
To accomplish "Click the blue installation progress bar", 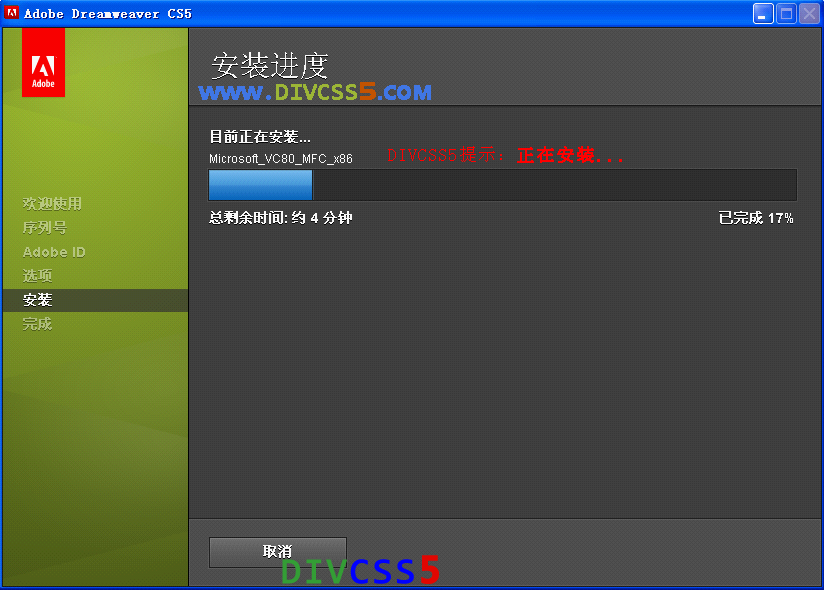I will (502, 185).
